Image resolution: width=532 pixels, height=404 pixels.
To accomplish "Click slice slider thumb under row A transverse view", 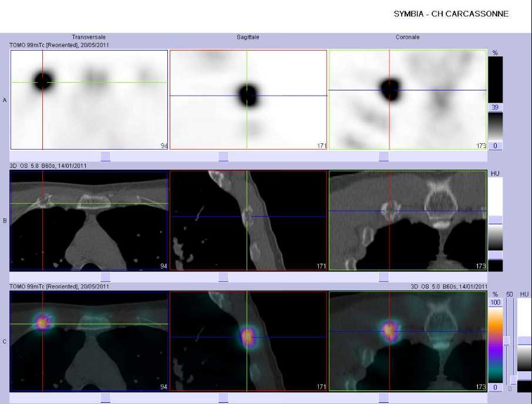I will [x=106, y=156].
